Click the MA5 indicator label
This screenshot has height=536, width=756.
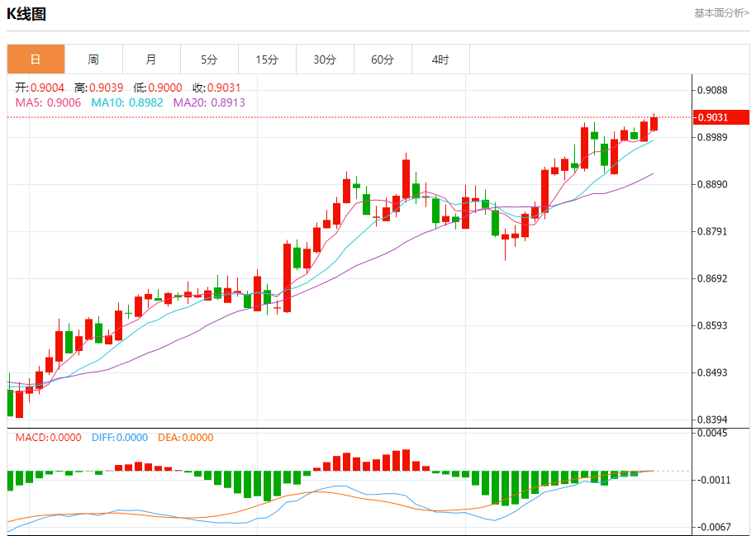tap(48, 102)
